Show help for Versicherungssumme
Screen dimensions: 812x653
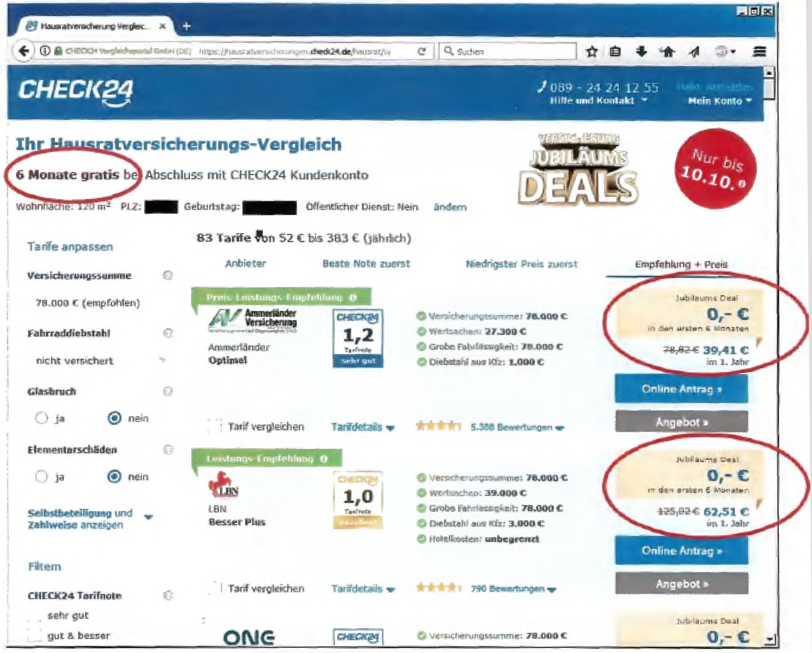(x=168, y=275)
